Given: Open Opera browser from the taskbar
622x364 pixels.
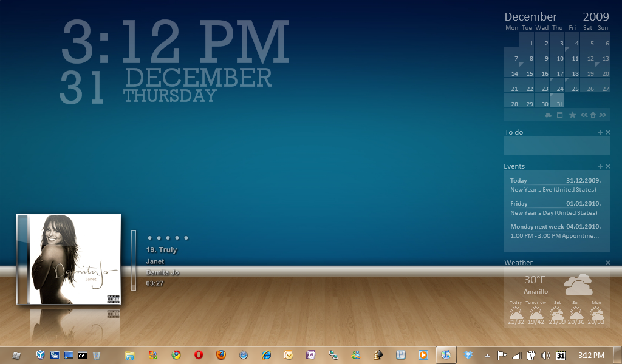Looking at the screenshot, I should pos(197,356).
